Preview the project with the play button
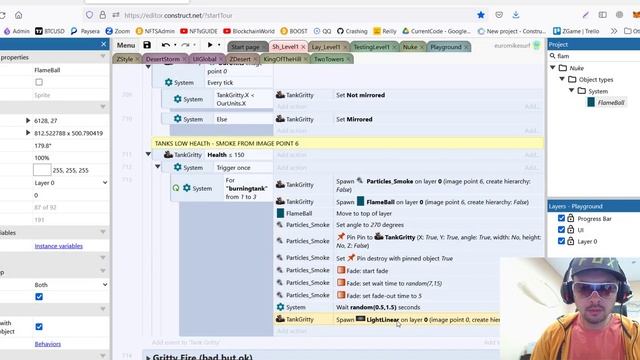Image resolution: width=640 pixels, height=360 pixels. pyautogui.click(x=210, y=45)
